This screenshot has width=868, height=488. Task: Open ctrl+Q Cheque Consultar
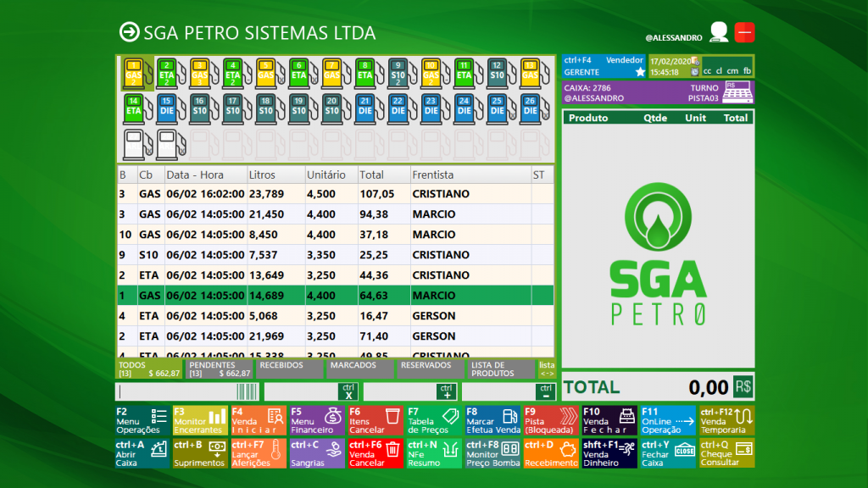pyautogui.click(x=726, y=454)
